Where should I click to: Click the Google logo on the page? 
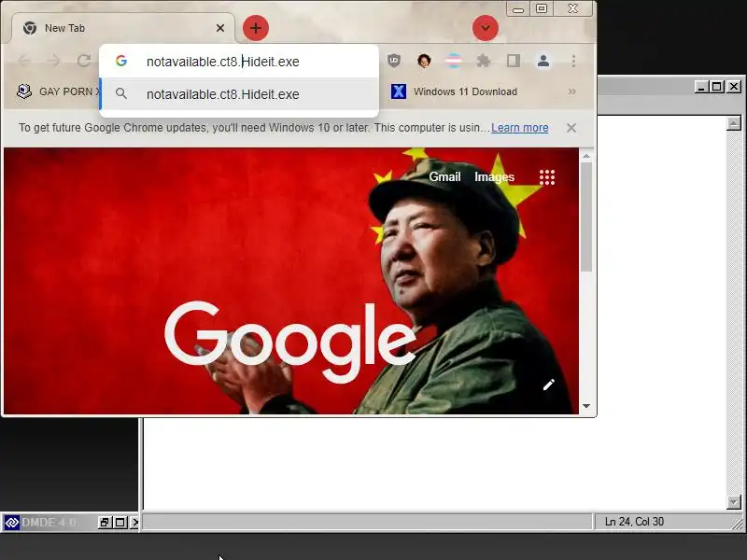tap(290, 341)
